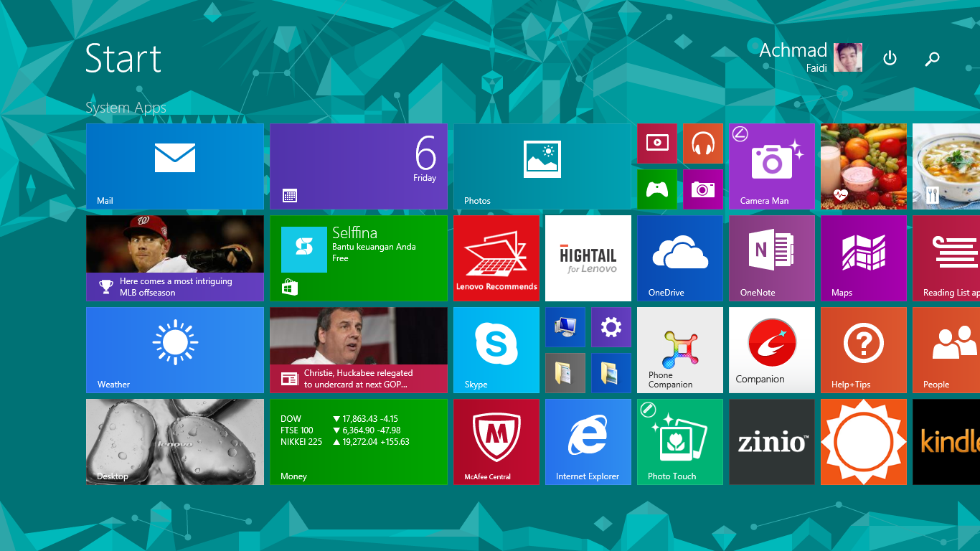Open the Pictures folder tile
The height and width of the screenshot is (551, 980).
click(x=611, y=373)
